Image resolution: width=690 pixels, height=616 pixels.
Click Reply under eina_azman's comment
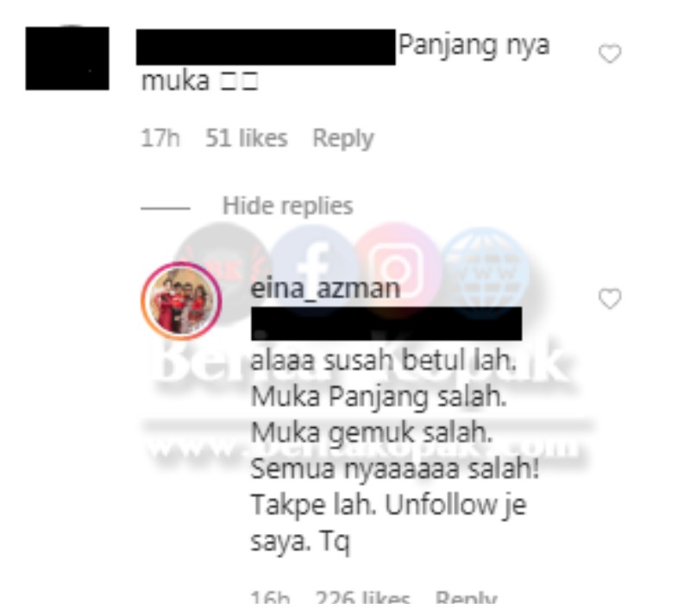(466, 598)
